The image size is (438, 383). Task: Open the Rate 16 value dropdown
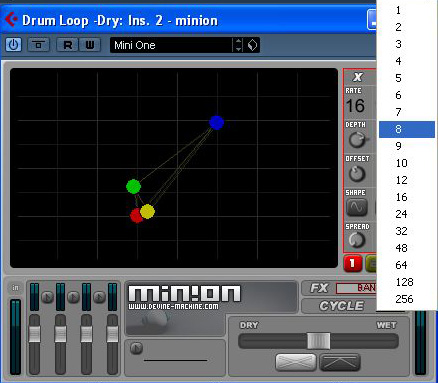(x=355, y=106)
